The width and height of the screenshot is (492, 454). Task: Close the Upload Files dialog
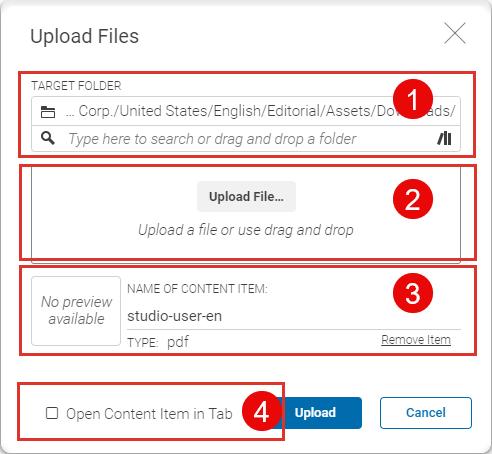pyautogui.click(x=455, y=33)
